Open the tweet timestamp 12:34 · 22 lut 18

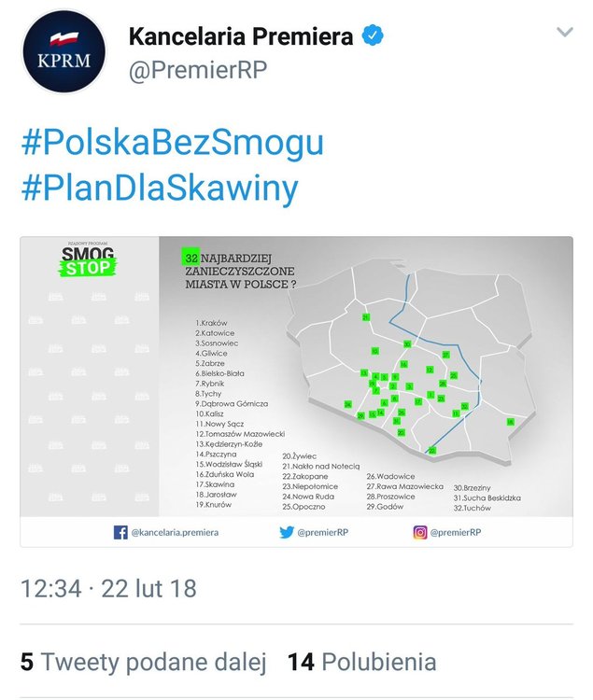tap(108, 588)
